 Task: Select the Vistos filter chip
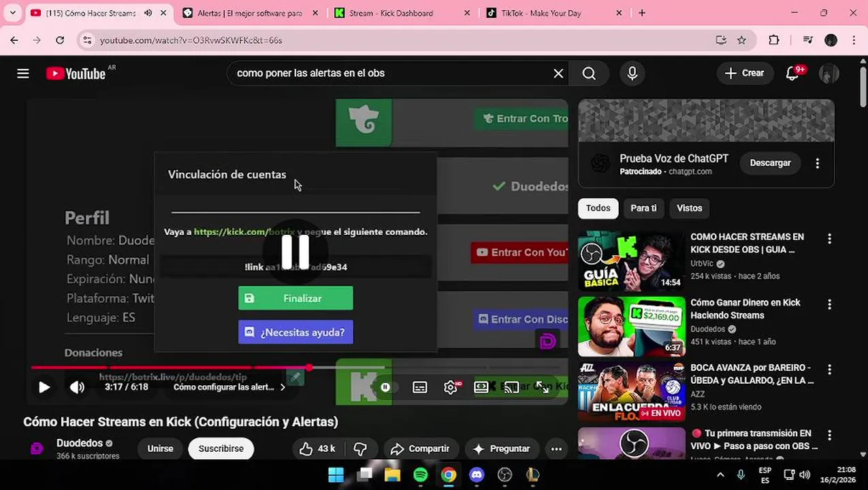[690, 208]
